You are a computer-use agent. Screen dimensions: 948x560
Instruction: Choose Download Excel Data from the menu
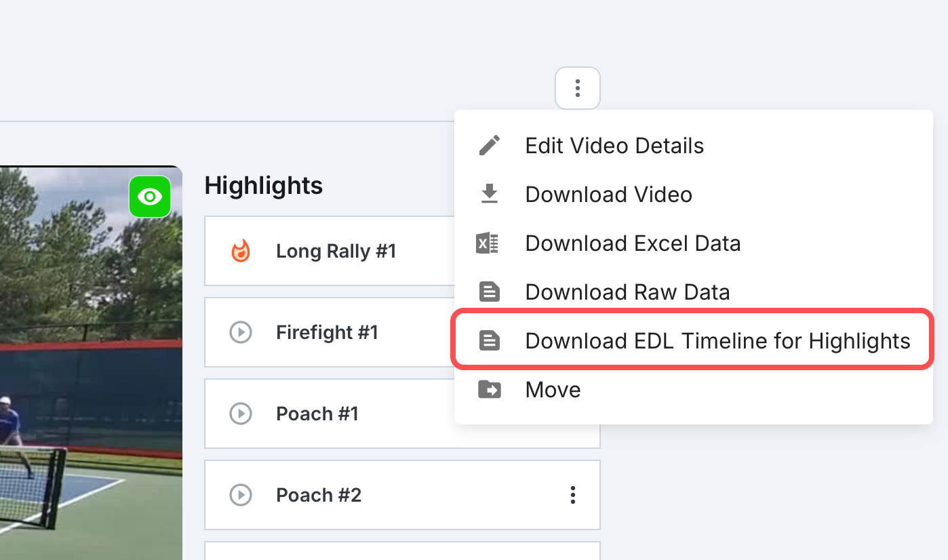(693, 243)
